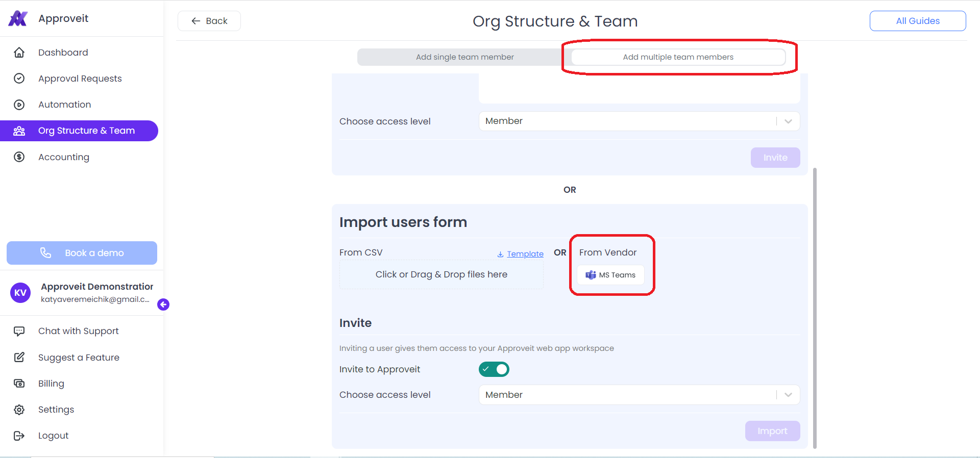Click the Approveit Demonstratior account name
The height and width of the screenshot is (458, 980).
tap(97, 287)
